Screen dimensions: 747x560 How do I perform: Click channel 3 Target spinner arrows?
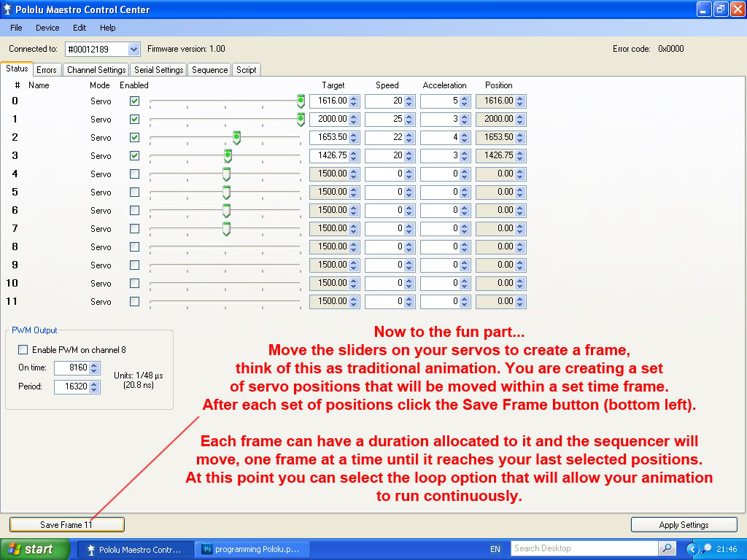click(354, 155)
